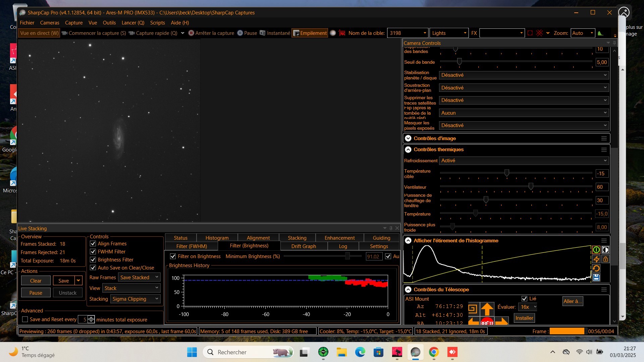The image size is (644, 362).
Task: Toggle the Align Frames checkbox
Action: point(93,243)
